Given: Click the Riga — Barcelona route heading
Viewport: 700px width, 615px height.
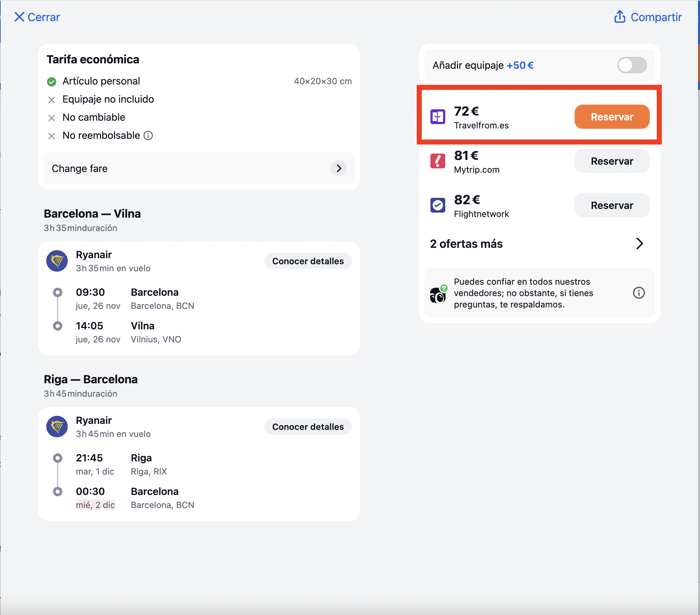Looking at the screenshot, I should (91, 379).
